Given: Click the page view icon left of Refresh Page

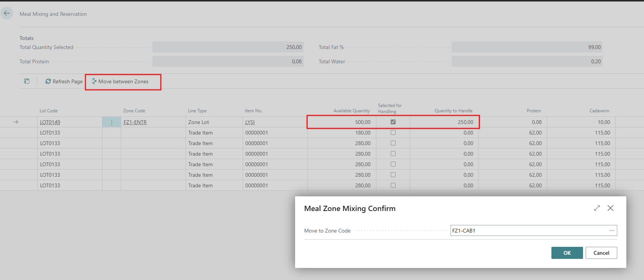Looking at the screenshot, I should point(27,81).
